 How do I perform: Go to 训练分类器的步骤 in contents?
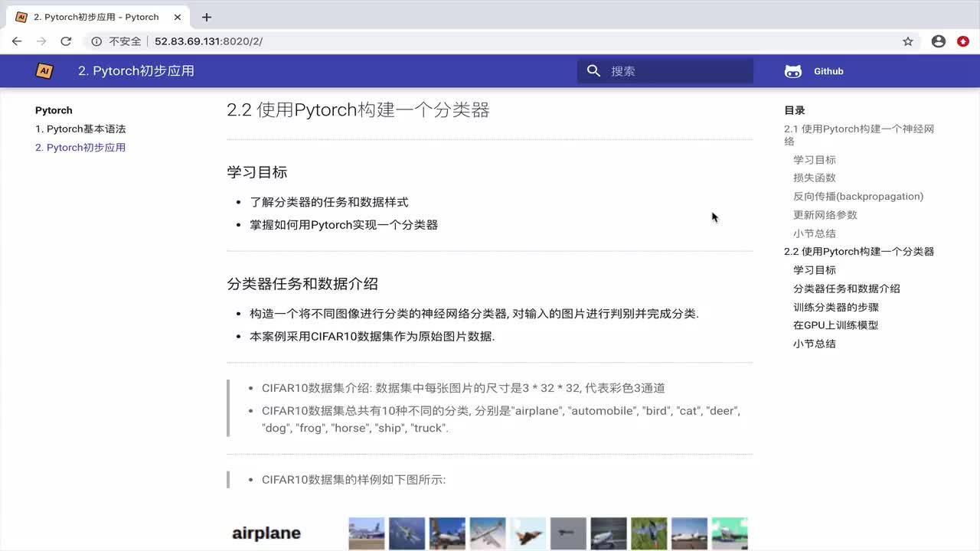(836, 307)
